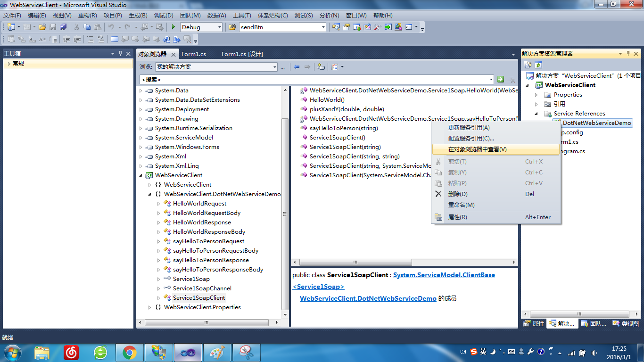Viewport: 644px width, 362px height.
Task: Expand the System.Xml.Linq node
Action: pyautogui.click(x=140, y=166)
